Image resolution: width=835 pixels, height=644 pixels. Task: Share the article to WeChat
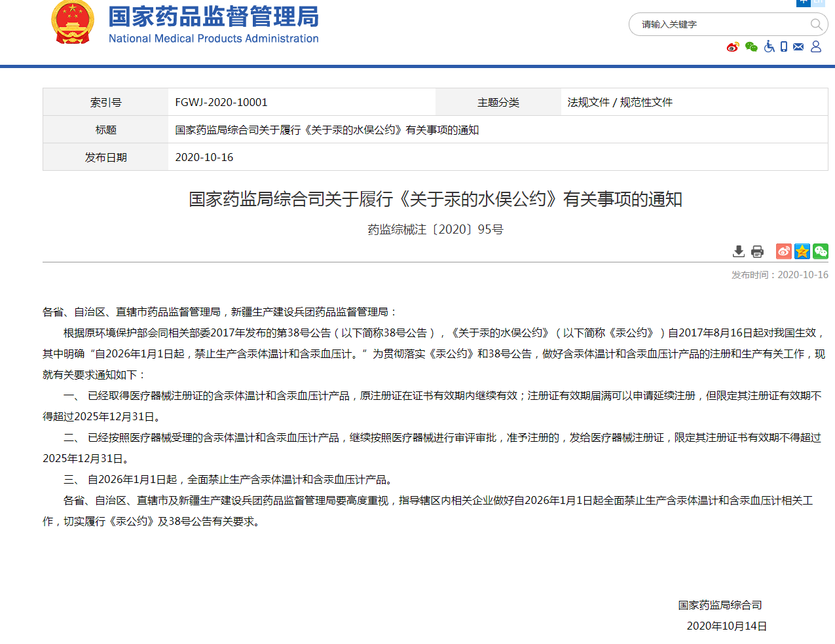821,251
